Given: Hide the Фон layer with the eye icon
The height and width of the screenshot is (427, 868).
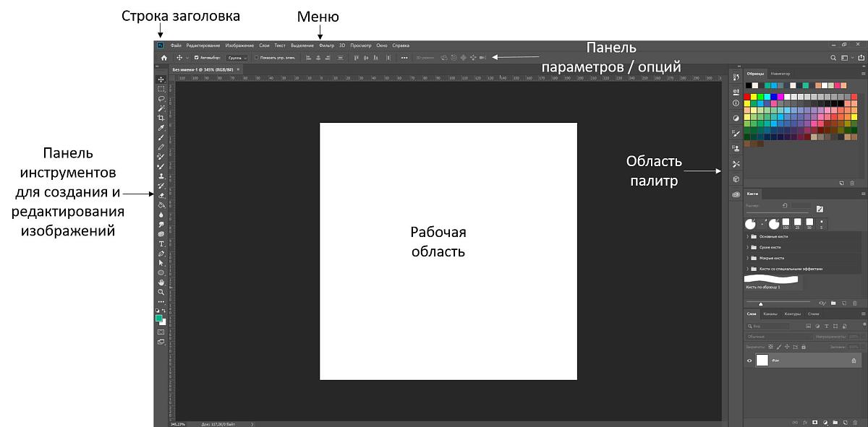Looking at the screenshot, I should (x=749, y=361).
